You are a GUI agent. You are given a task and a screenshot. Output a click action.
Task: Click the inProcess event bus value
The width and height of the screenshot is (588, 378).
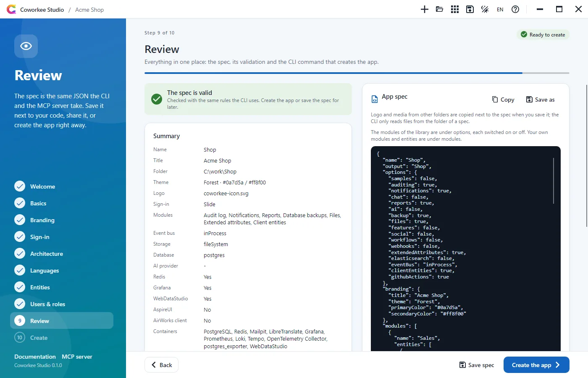click(x=215, y=233)
